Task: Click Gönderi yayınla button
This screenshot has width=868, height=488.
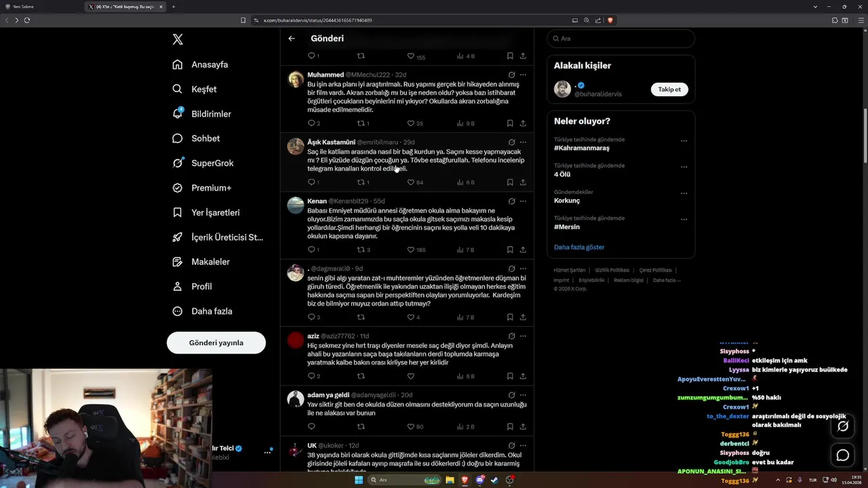Action: [x=216, y=343]
